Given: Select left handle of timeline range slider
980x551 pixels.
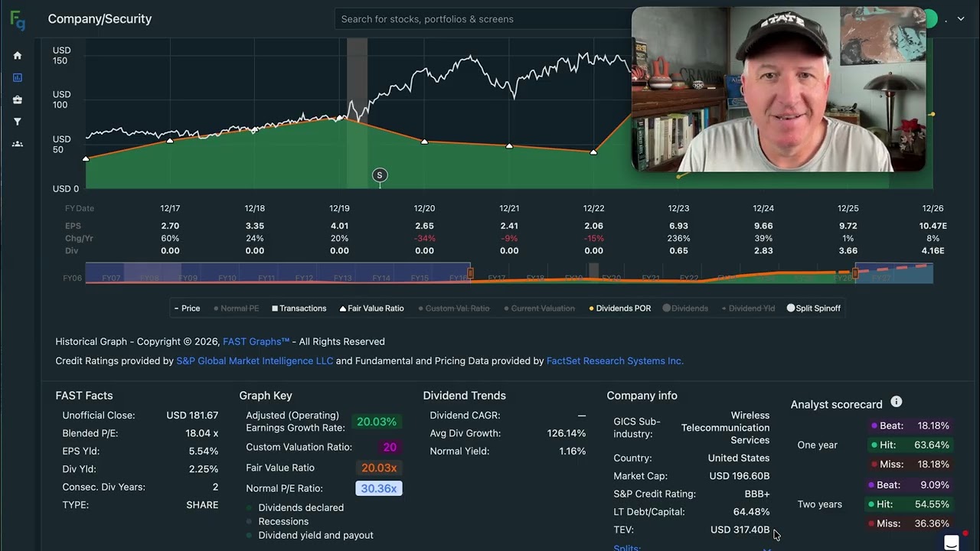Looking at the screenshot, I should click(470, 273).
